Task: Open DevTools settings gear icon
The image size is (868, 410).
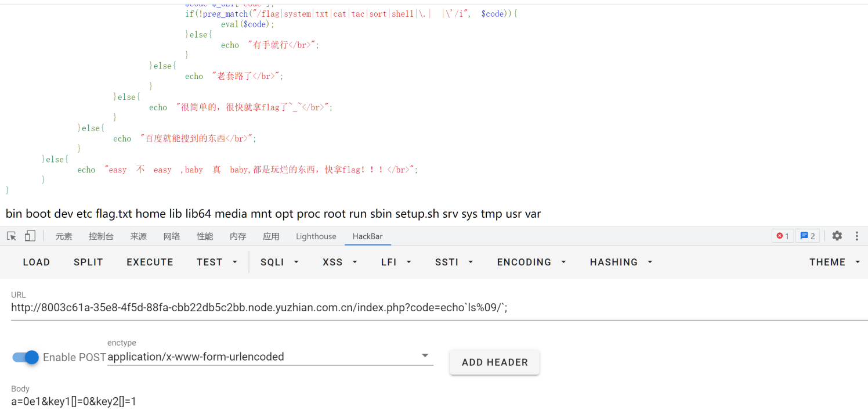Action: coord(837,236)
